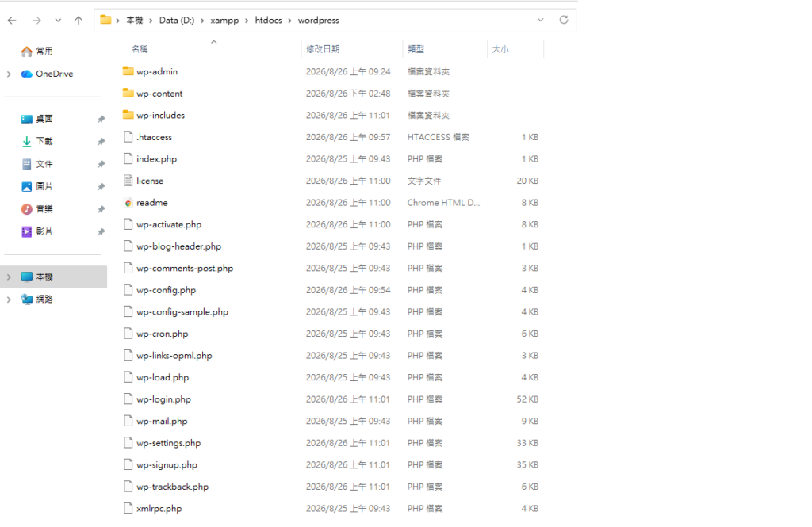Expand chevron after htdocs in breadcrumb
Image resolution: width=812 pixels, height=527 pixels.
(289, 20)
